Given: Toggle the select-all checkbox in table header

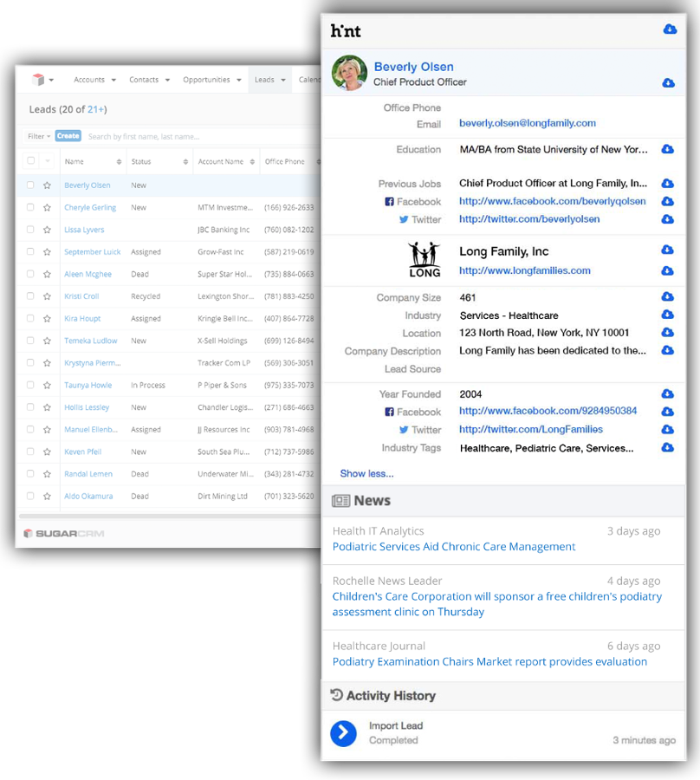Looking at the screenshot, I should point(31,161).
